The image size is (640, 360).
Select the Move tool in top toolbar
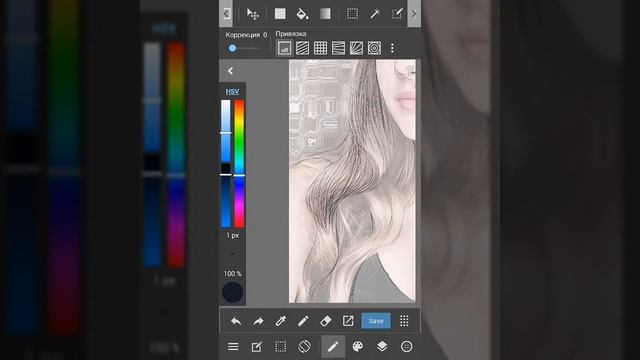point(253,14)
